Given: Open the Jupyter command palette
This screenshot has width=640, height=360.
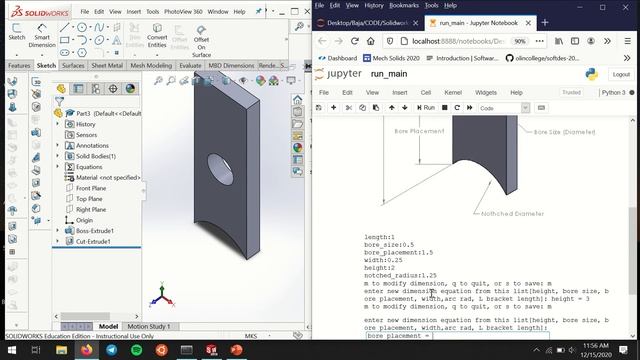Looking at the screenshot, I should 541,108.
